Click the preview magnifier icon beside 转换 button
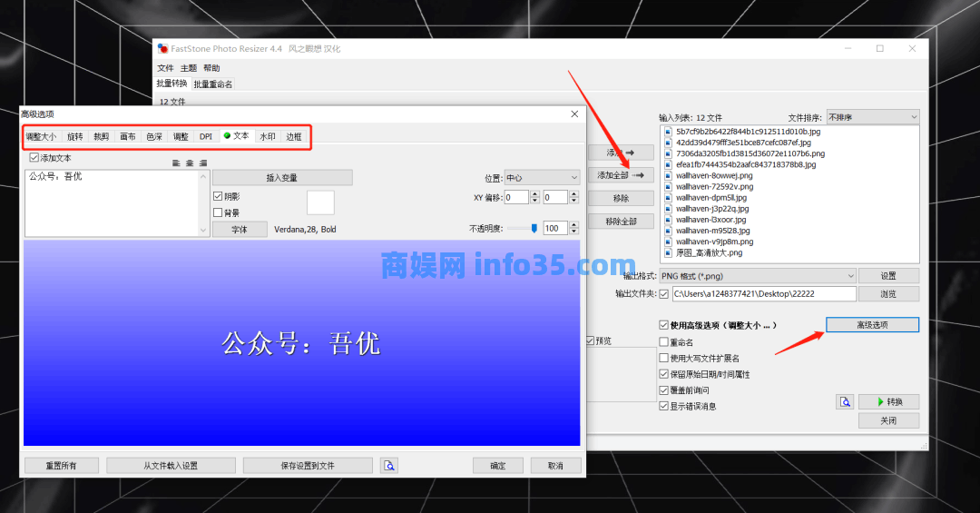 [845, 401]
